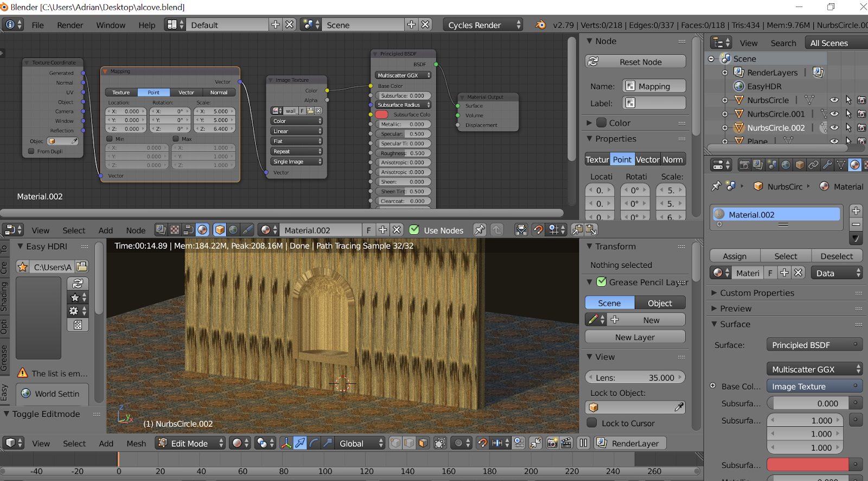Screen dimensions: 868x481
Task: Click the Constraints chain-link properties tab
Action: 813,165
